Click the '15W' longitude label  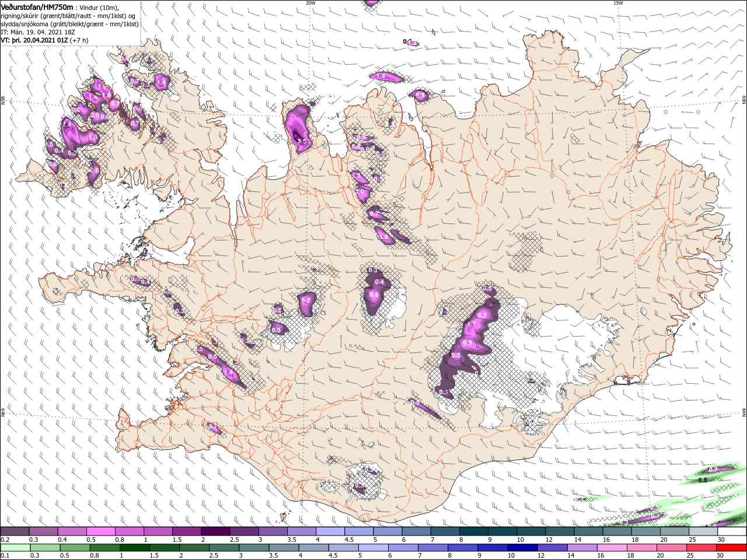click(618, 3)
